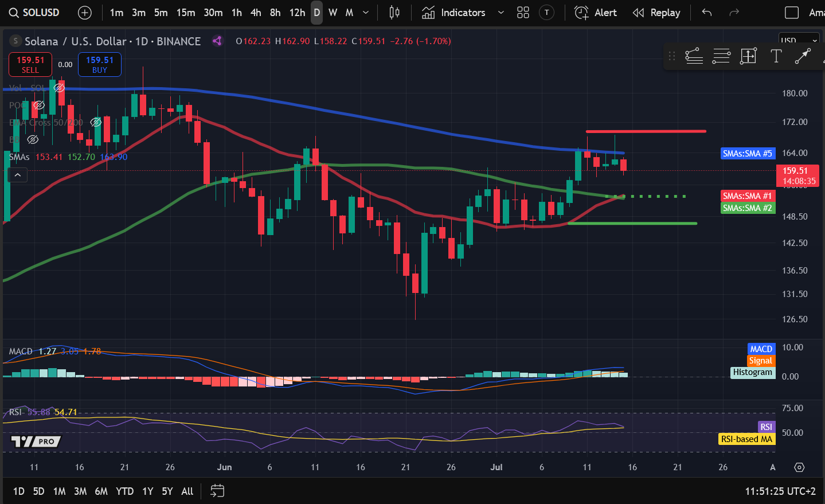
Task: Set date range to 1Y
Action: (x=148, y=491)
